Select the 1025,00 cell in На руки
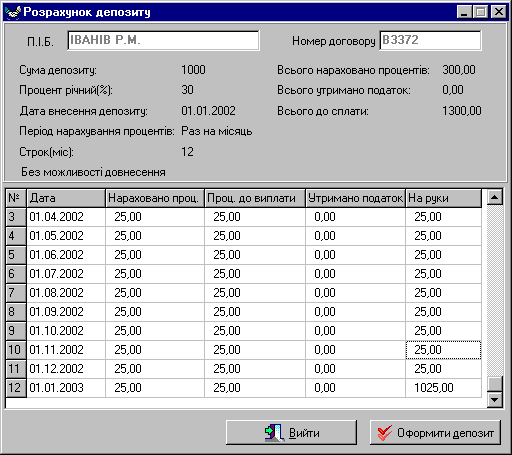512x455 pixels. click(443, 388)
